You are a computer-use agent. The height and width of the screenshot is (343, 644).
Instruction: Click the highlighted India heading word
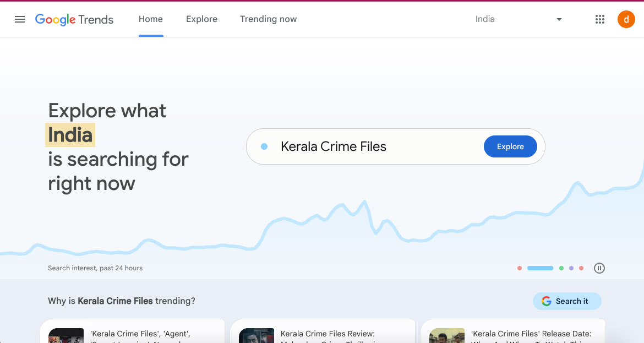click(70, 135)
